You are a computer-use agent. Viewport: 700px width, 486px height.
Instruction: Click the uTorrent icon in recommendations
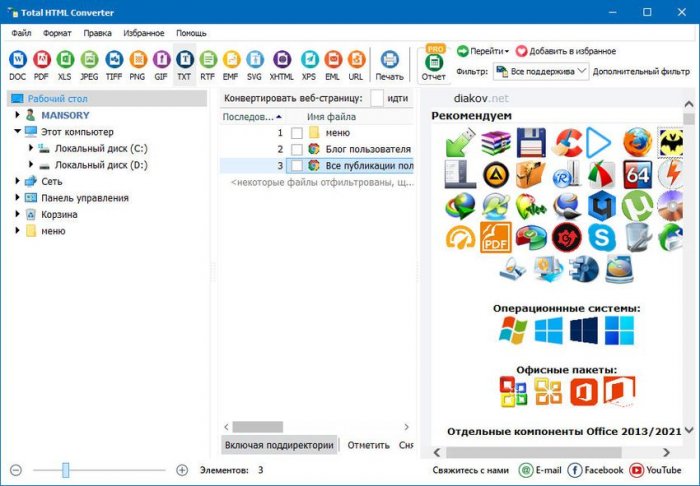(637, 206)
